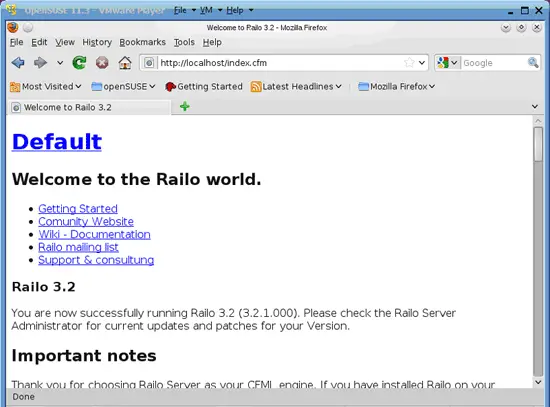Go to Home using the house icon
This screenshot has width=550, height=407.
(125, 63)
